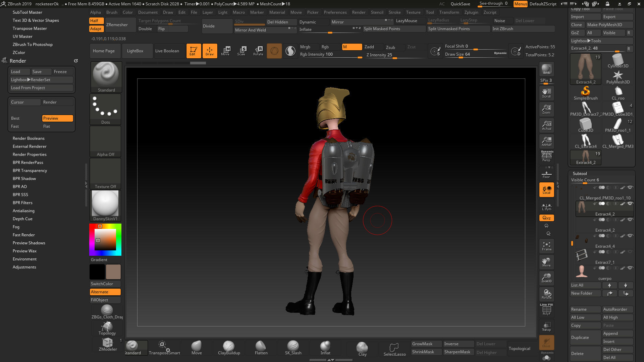Click the ZRemesher button
Image resolution: width=644 pixels, height=362 pixels.
click(120, 25)
